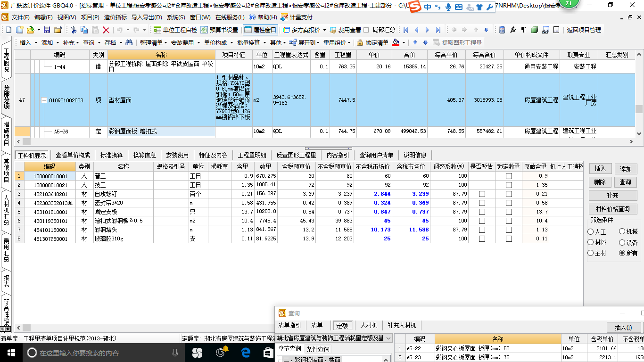This screenshot has height=362, width=644.
Task: Open the fill color dropdown arrow
Action: pyautogui.click(x=404, y=42)
